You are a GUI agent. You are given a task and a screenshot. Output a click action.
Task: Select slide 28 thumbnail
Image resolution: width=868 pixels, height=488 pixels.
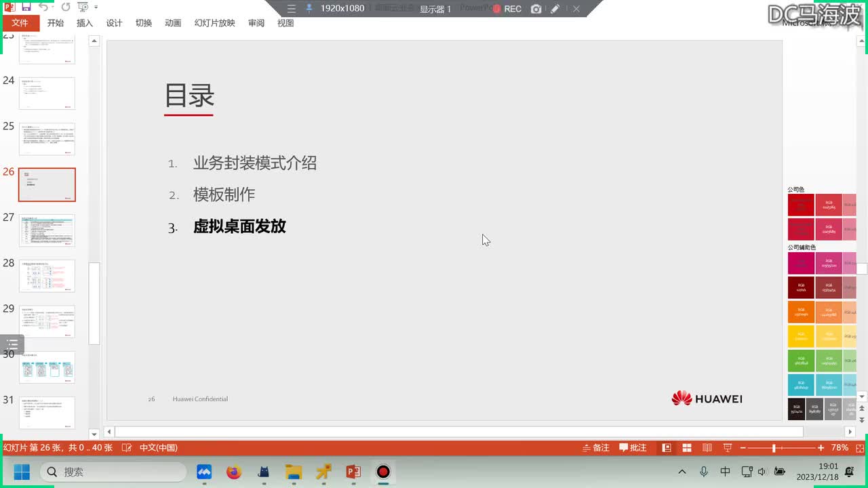coord(47,276)
